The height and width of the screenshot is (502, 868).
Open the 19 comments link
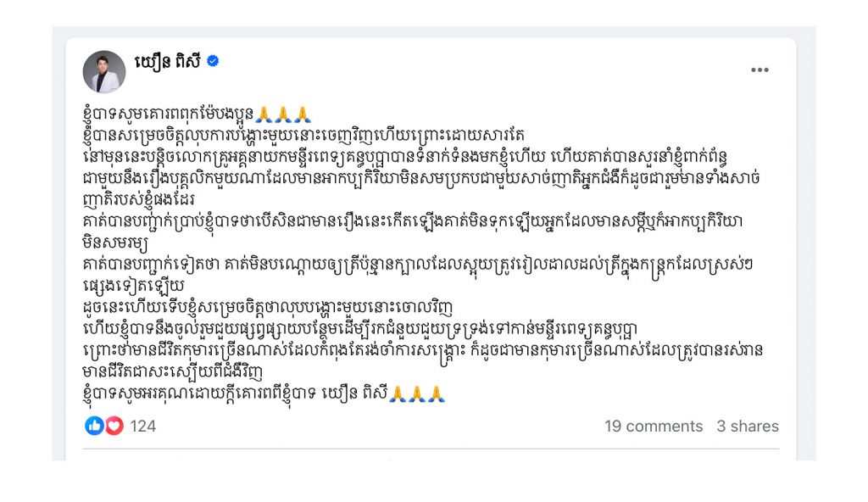coord(654,426)
